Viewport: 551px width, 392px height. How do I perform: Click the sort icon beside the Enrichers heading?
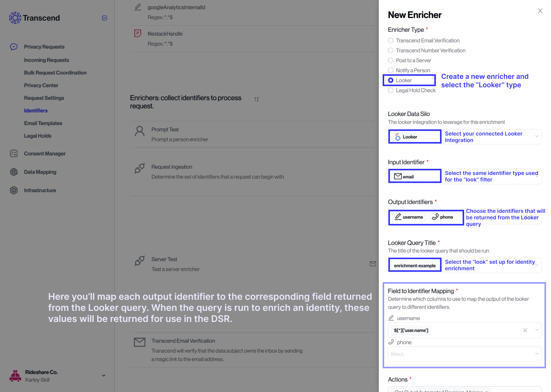click(x=256, y=99)
